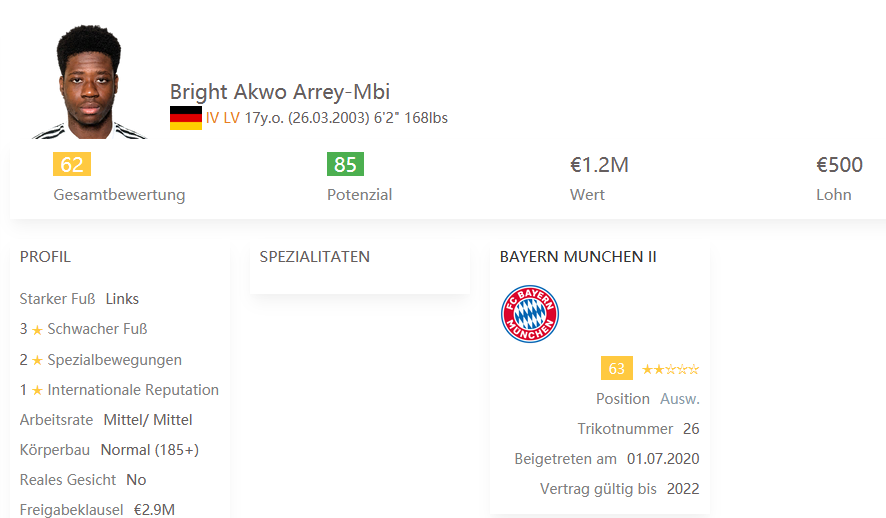Click the Spezialbewegungen star icon

[37, 360]
